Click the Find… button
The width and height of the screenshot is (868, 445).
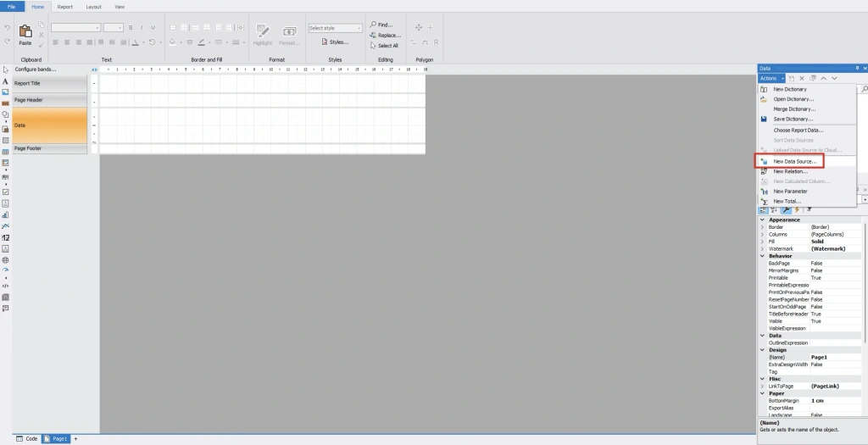click(381, 25)
